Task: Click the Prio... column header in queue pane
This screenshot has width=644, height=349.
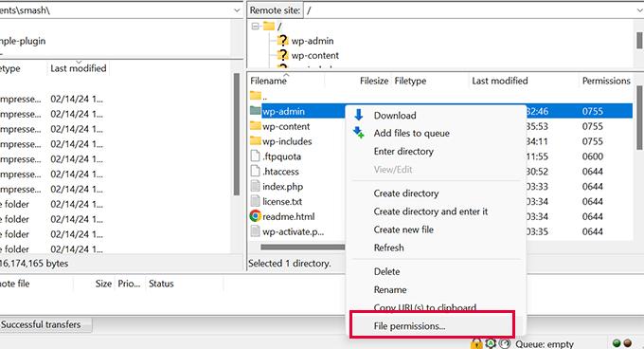Action: pyautogui.click(x=129, y=284)
